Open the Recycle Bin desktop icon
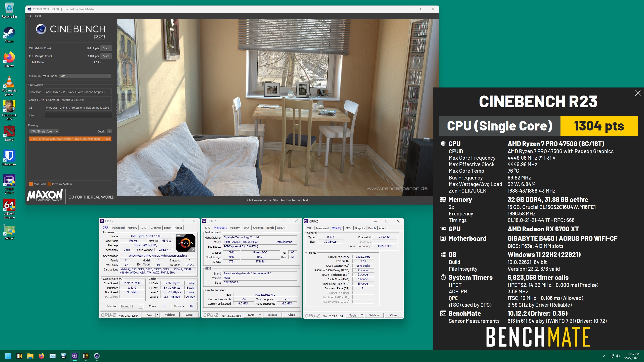 point(9,11)
